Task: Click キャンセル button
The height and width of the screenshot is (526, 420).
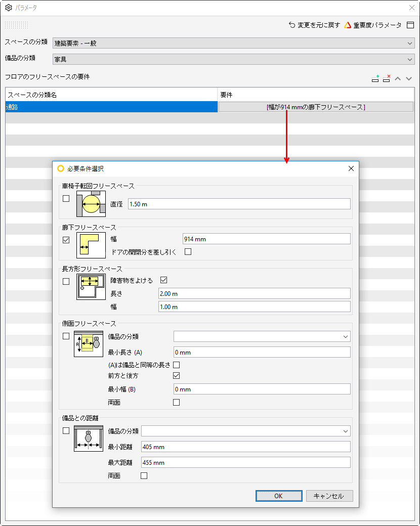Action: click(329, 496)
